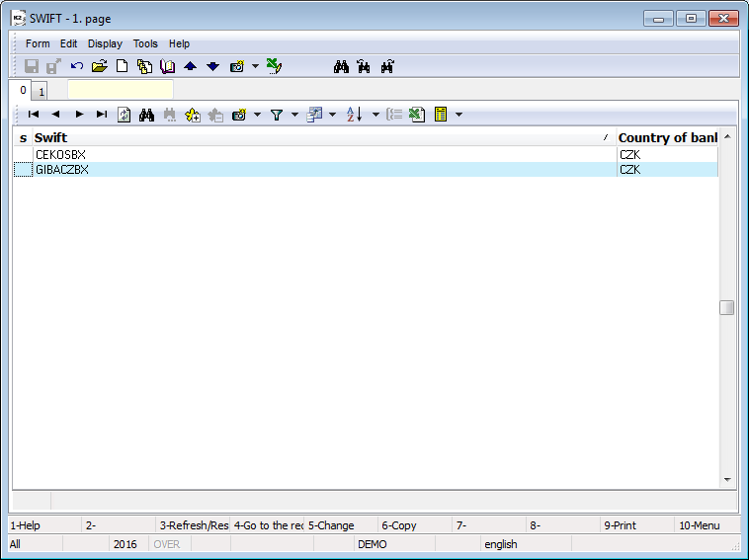The image size is (749, 560).
Task: Open the Edit menu
Action: click(x=68, y=43)
